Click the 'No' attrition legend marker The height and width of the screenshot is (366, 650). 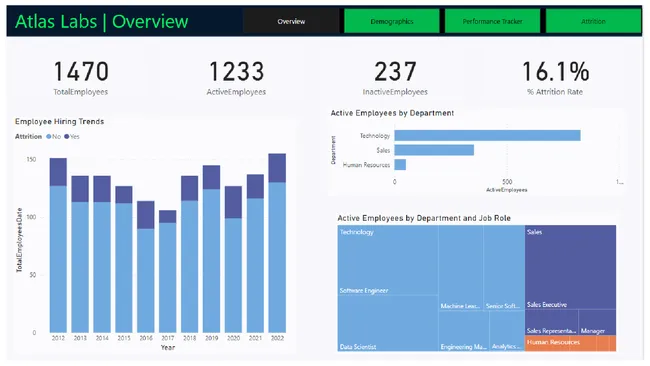49,136
